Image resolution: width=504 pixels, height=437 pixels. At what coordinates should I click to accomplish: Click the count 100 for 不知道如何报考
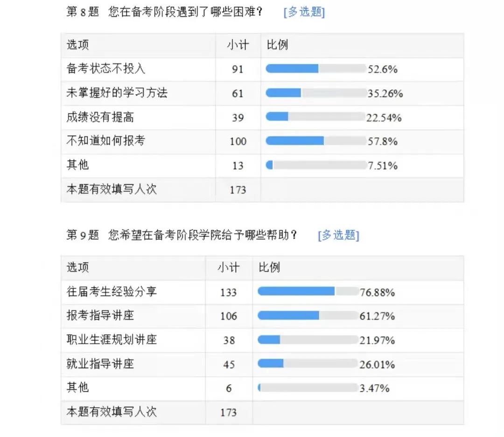click(x=238, y=141)
